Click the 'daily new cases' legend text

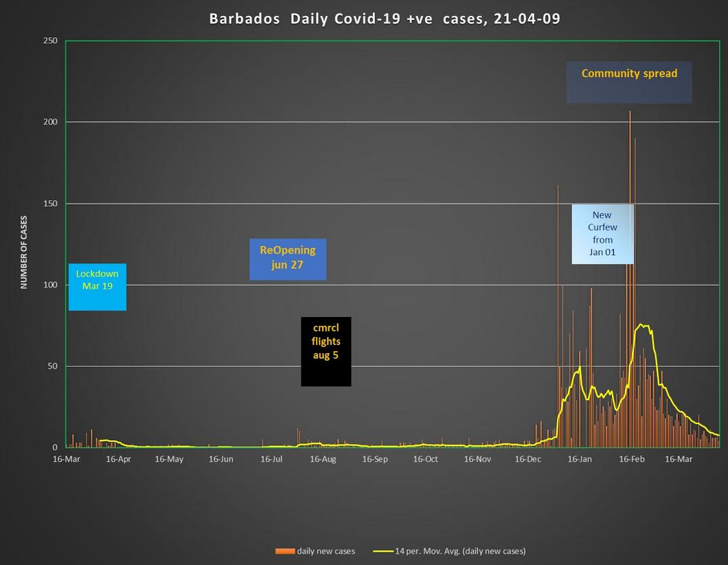(x=326, y=551)
